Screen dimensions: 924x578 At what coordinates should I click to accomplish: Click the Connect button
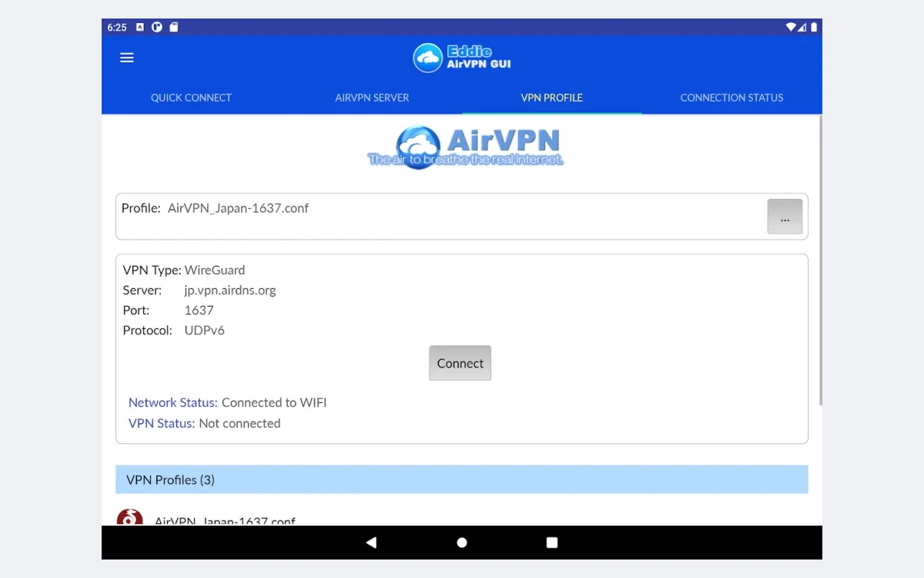[x=460, y=363]
